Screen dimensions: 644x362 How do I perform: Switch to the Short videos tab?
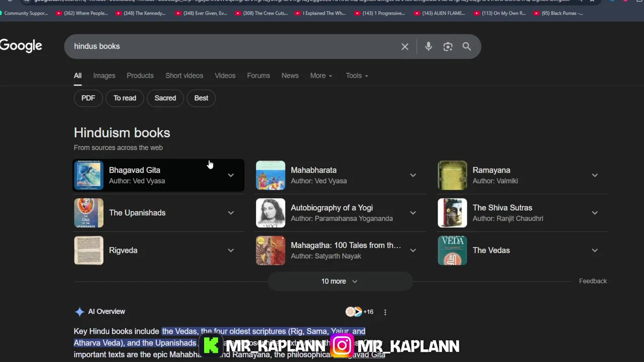[x=184, y=75]
